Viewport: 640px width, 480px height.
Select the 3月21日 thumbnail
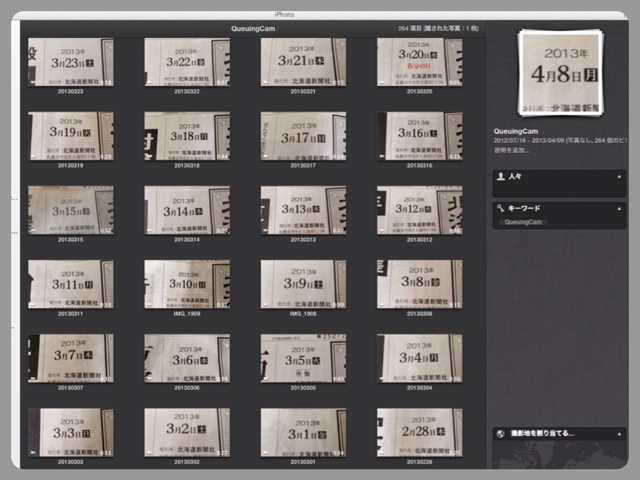[303, 62]
